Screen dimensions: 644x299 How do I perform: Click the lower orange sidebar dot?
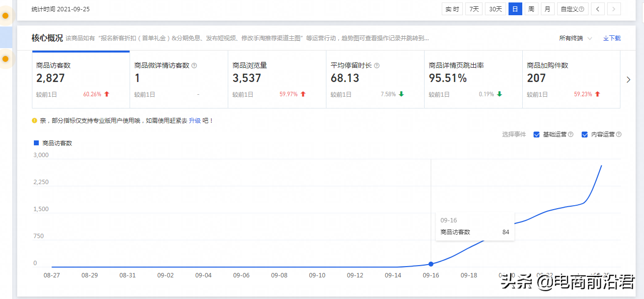click(5, 59)
